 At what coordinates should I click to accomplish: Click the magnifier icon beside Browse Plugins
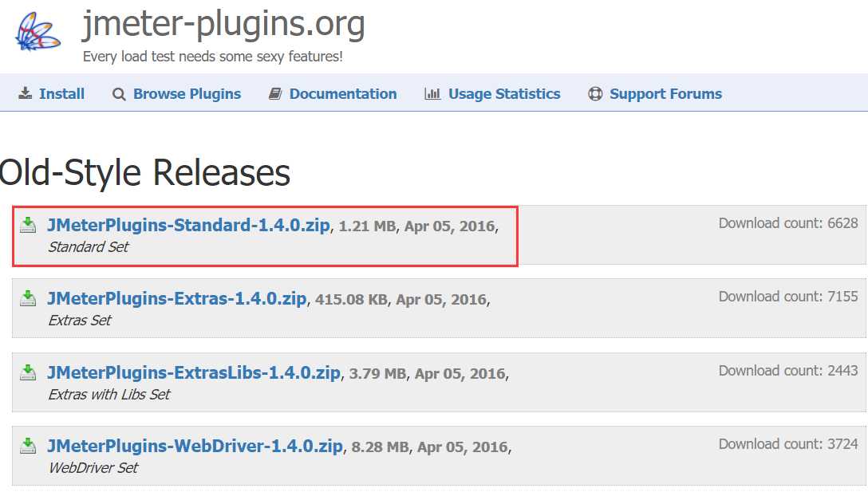118,94
